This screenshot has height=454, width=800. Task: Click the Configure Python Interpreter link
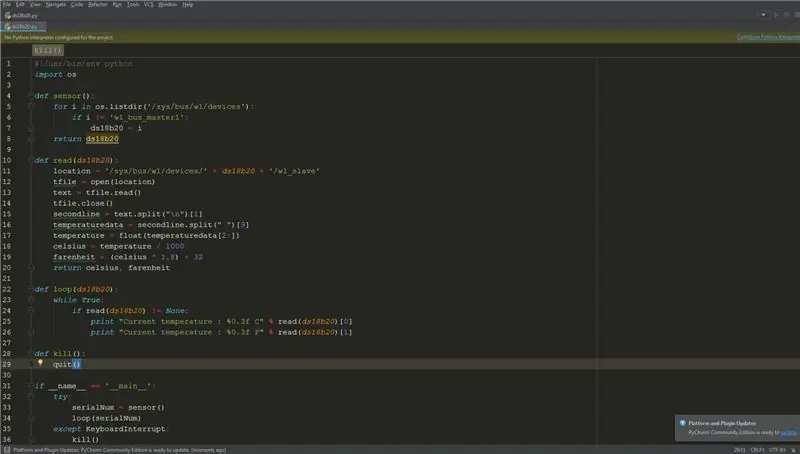click(768, 37)
